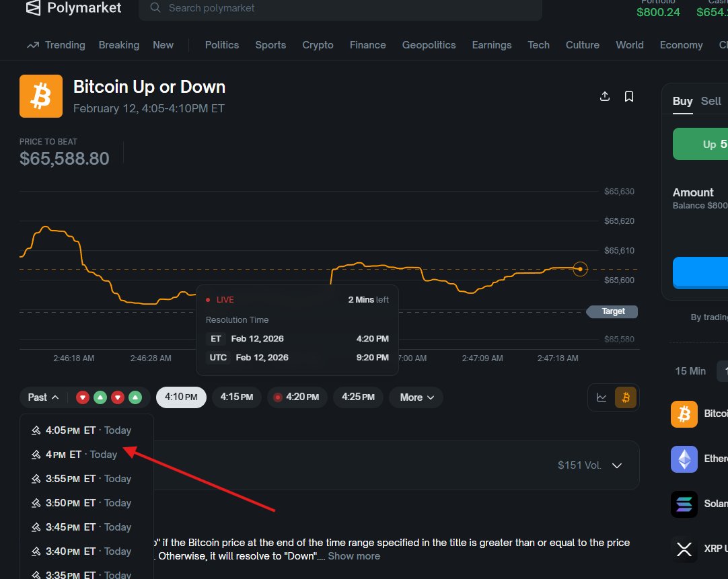Select the Bitcoin price chart toggle
The width and height of the screenshot is (728, 579).
point(625,397)
